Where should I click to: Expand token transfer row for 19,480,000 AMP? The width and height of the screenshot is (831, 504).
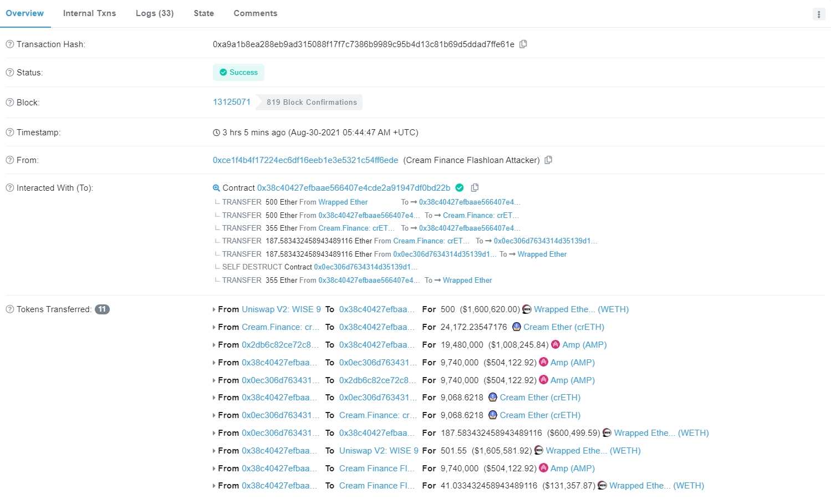214,345
